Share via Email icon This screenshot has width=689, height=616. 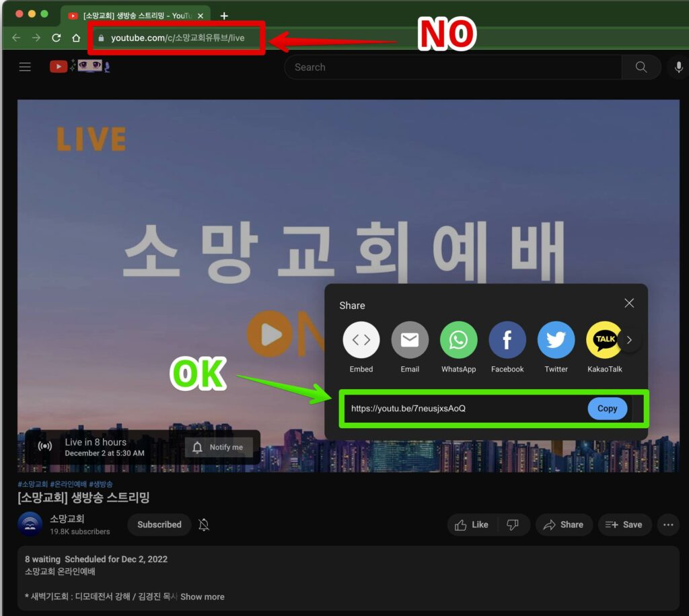click(410, 340)
